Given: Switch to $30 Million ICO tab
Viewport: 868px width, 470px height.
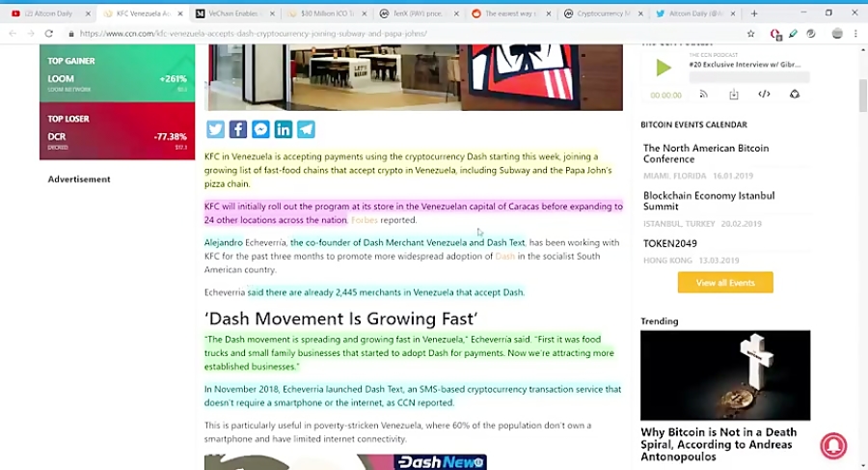Looking at the screenshot, I should click(x=328, y=14).
